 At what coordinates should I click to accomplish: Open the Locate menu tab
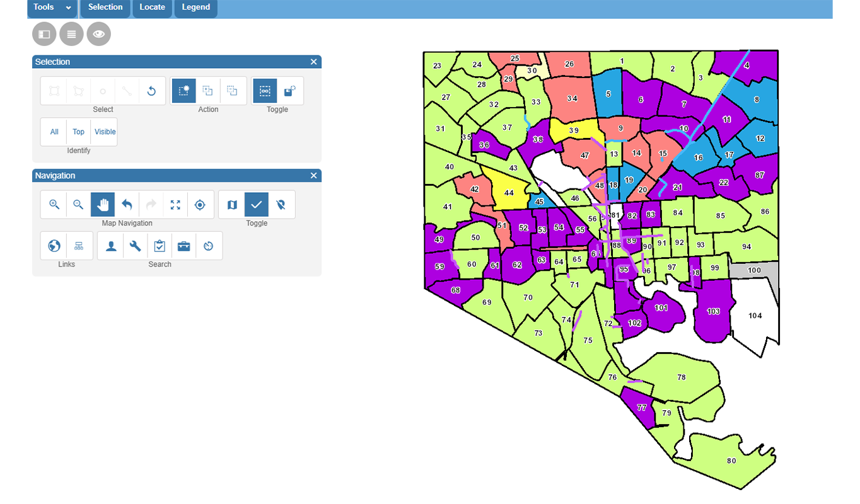(x=152, y=8)
